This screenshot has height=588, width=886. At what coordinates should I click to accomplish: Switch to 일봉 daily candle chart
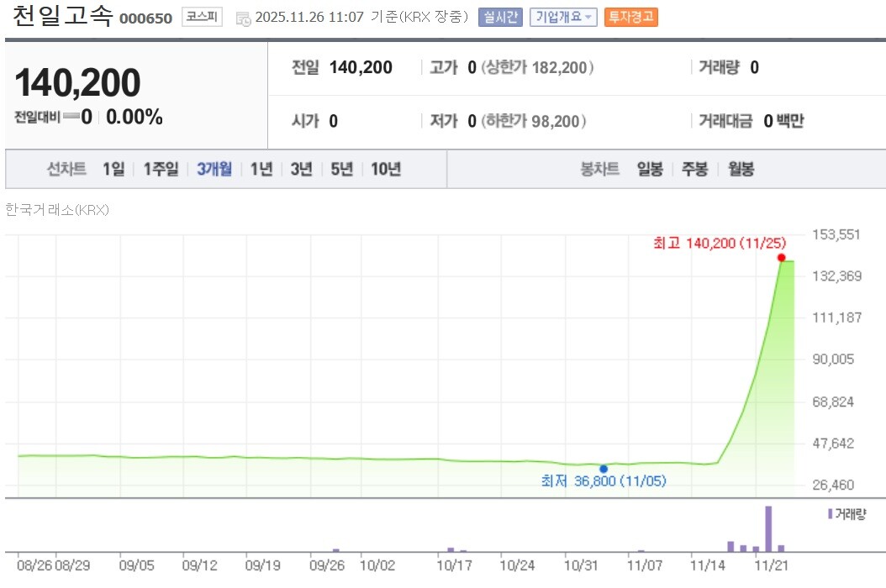[x=650, y=169]
